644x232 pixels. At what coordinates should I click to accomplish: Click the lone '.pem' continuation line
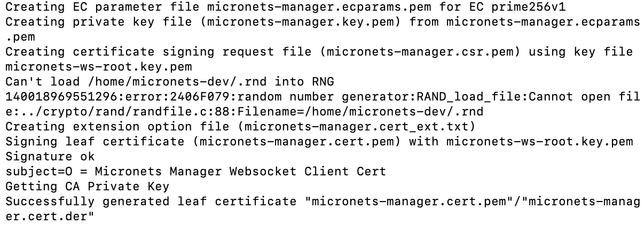click(x=20, y=37)
